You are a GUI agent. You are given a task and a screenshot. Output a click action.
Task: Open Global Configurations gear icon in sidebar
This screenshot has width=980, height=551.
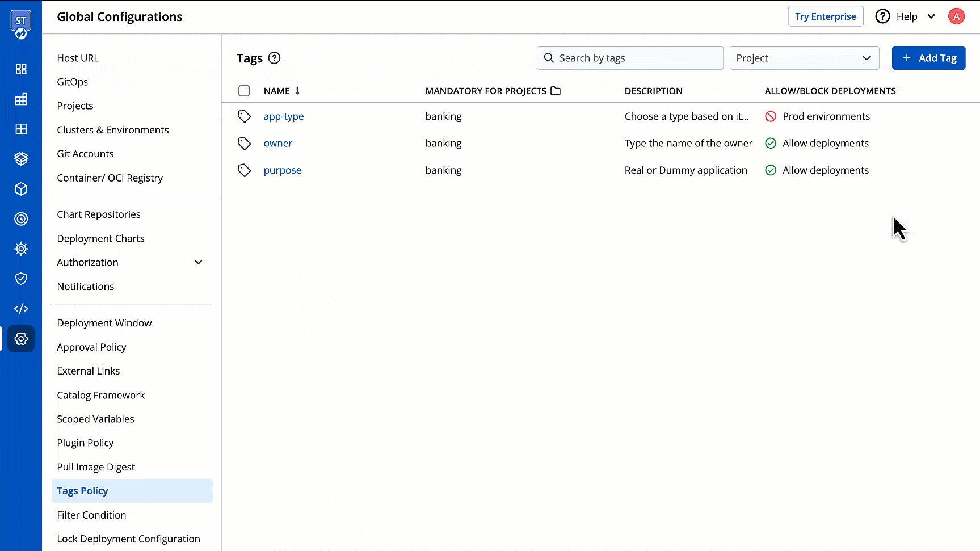tap(21, 339)
